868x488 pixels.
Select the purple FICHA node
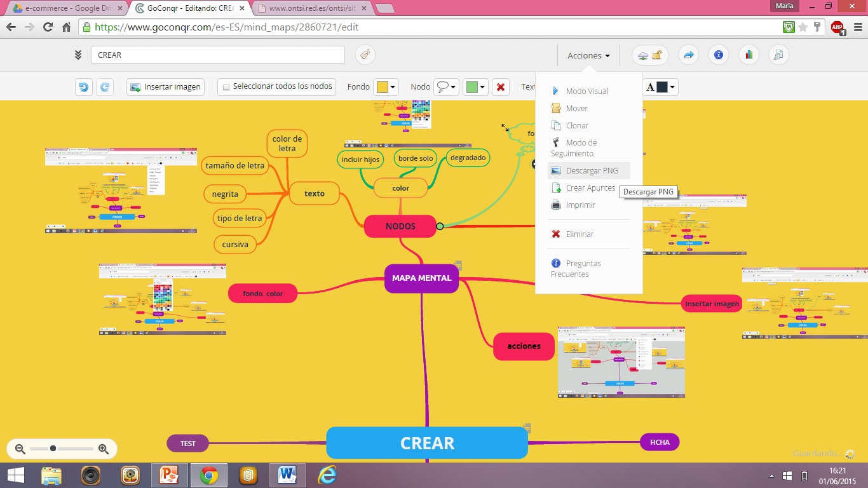[x=660, y=442]
